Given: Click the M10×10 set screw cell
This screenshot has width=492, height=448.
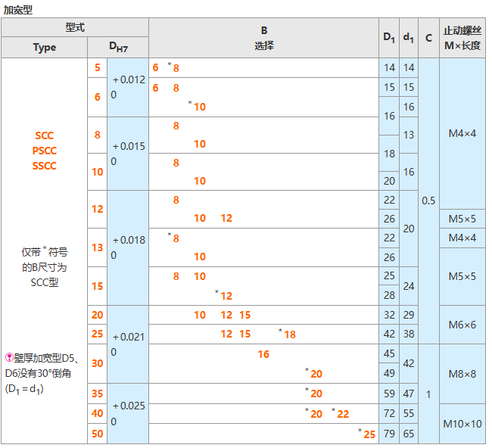Looking at the screenshot, I should pyautogui.click(x=462, y=424).
